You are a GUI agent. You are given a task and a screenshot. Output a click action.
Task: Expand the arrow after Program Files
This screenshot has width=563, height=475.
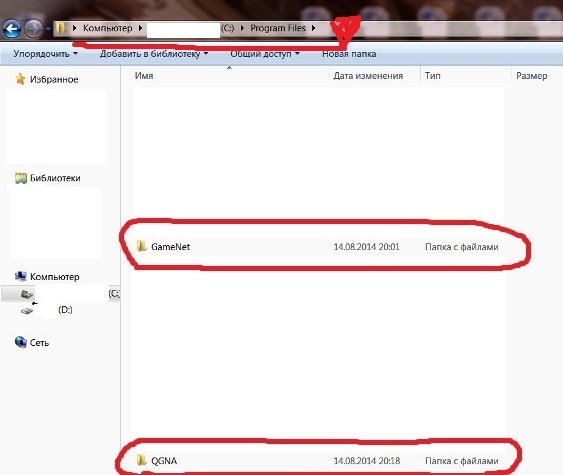click(313, 28)
